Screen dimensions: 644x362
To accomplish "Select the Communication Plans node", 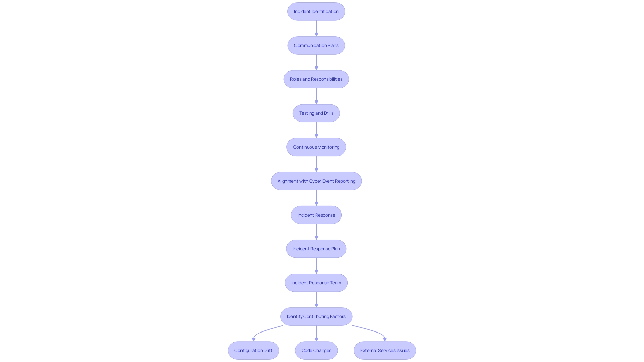I will click(316, 45).
